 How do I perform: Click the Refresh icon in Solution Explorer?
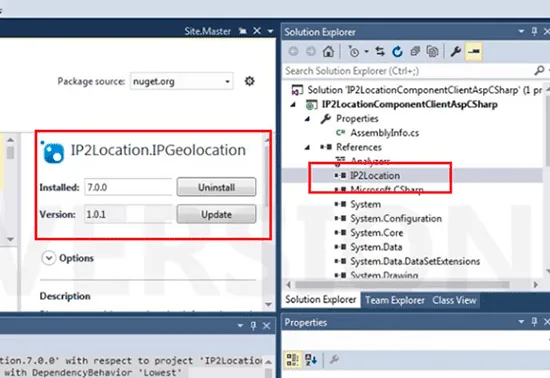(x=397, y=52)
